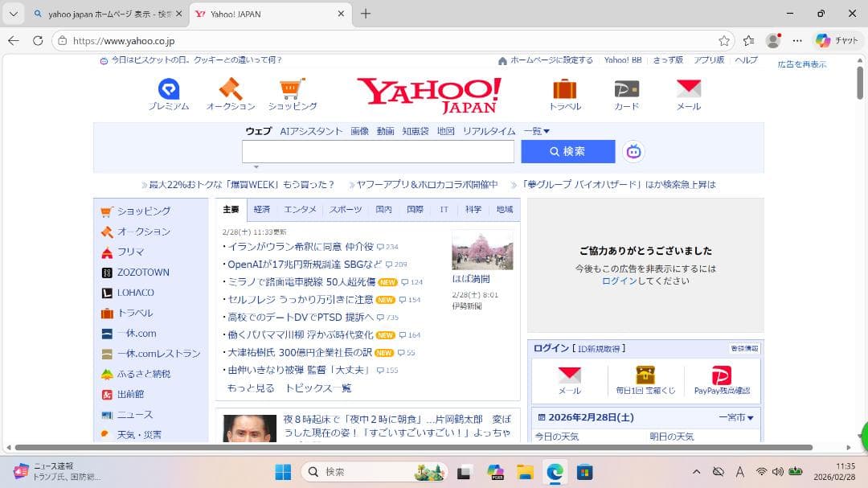Open トラベル in left sidebar
This screenshot has height=488, width=868.
point(134,313)
